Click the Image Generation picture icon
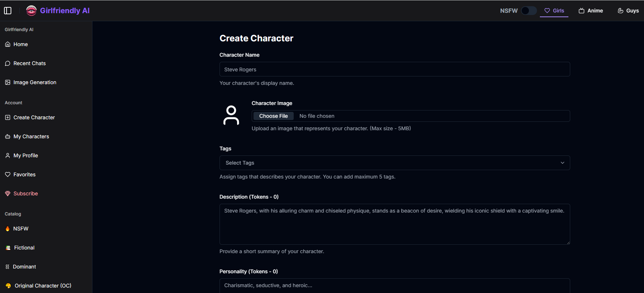Screen dimensions: 644x293 pyautogui.click(x=8, y=82)
